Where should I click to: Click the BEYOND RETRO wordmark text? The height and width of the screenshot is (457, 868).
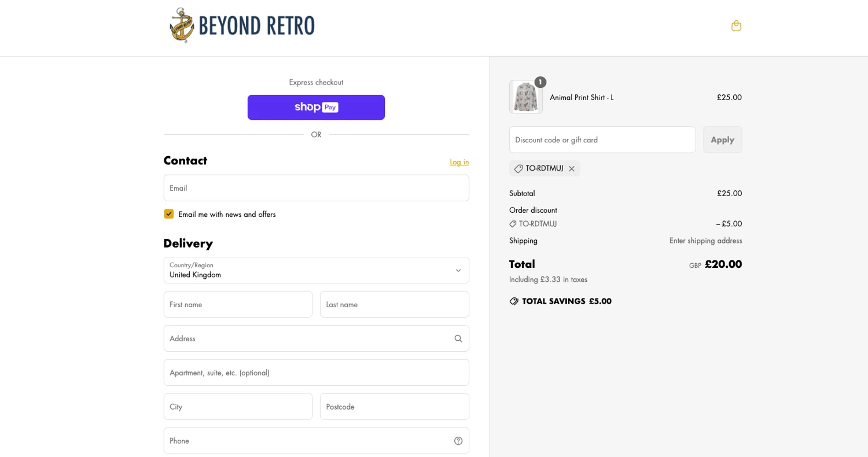[256, 25]
